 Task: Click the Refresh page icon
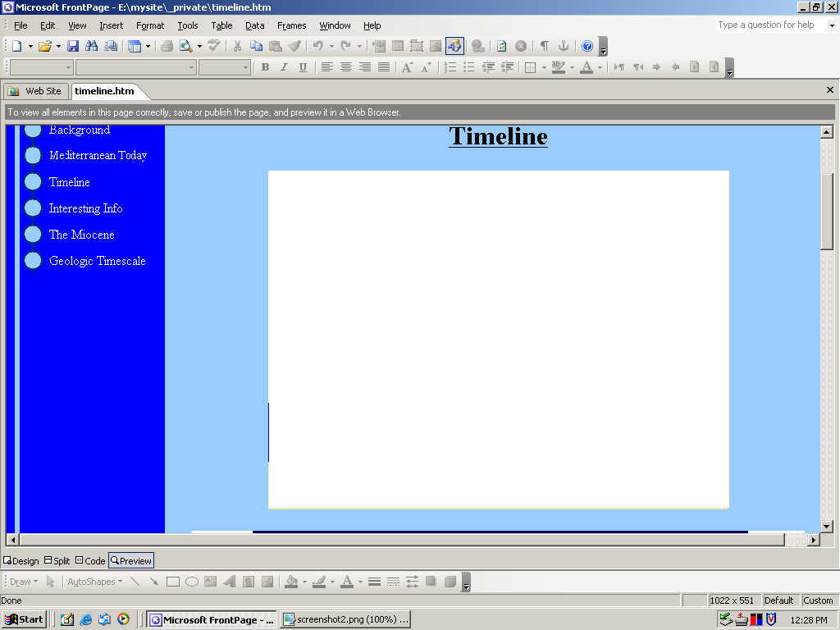[x=501, y=46]
